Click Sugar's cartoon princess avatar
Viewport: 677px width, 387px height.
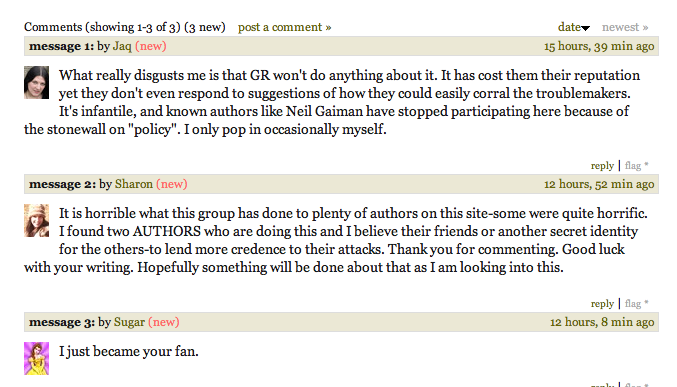click(36, 358)
